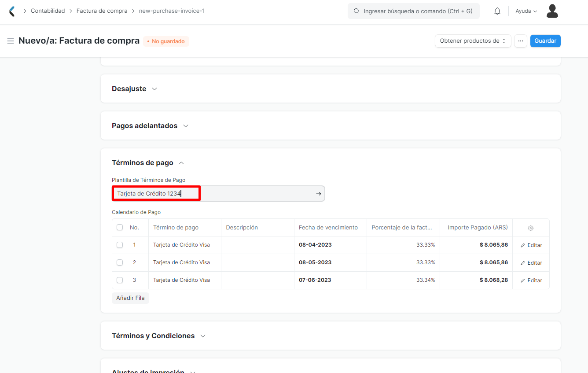Open the Obtener productos de dropdown

[x=473, y=41]
